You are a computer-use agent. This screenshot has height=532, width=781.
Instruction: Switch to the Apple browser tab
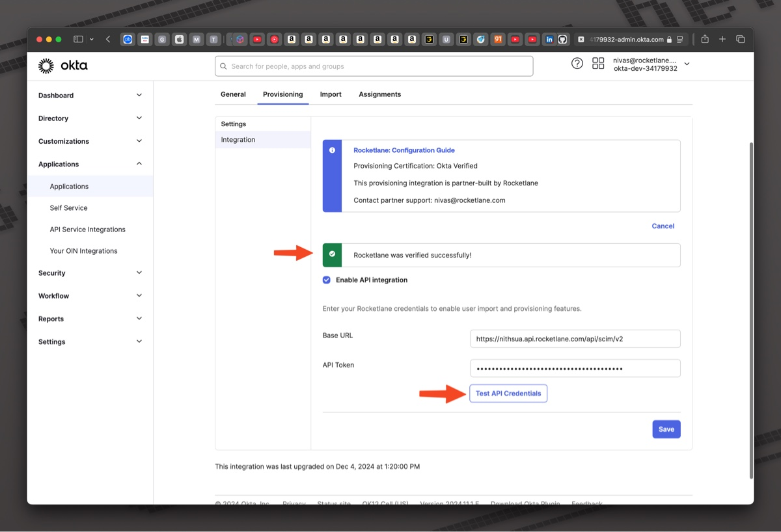coord(179,40)
